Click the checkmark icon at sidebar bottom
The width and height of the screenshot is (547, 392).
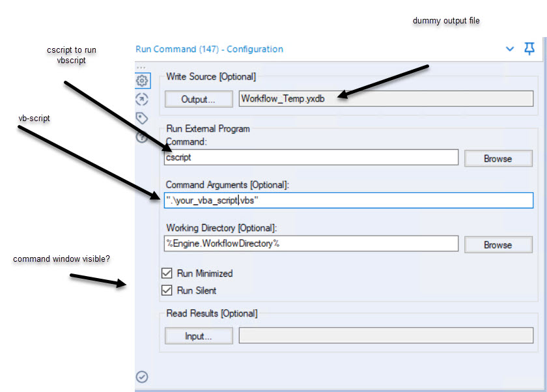click(142, 376)
